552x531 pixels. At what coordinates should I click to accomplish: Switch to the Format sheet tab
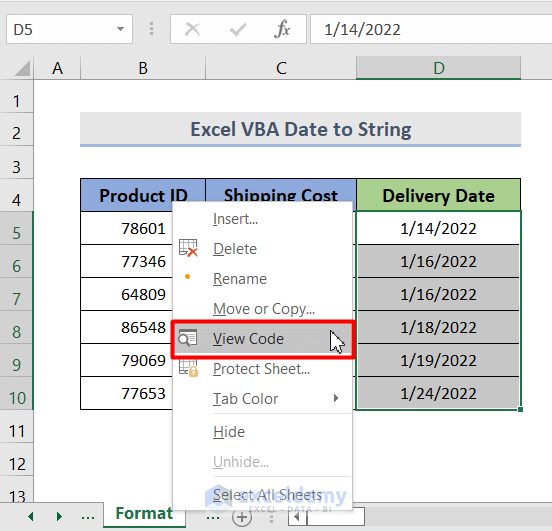tap(144, 514)
